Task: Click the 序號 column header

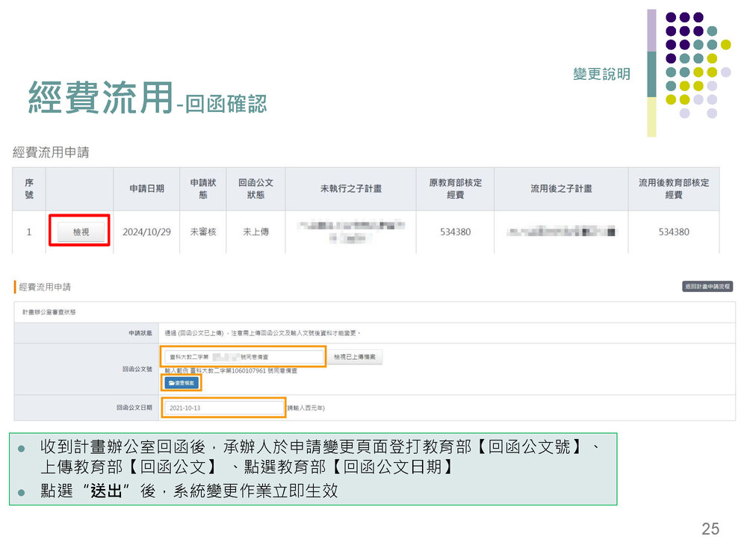Action: [x=29, y=189]
